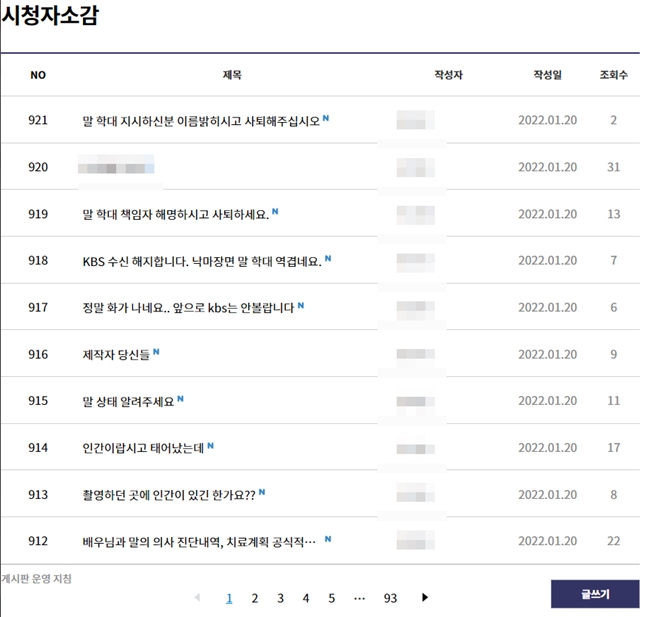Go to pagination page 2
The width and height of the screenshot is (658, 617).
pos(255,598)
